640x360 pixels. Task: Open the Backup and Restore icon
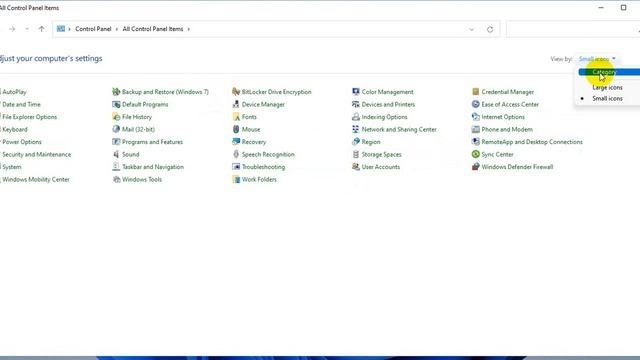coord(116,92)
